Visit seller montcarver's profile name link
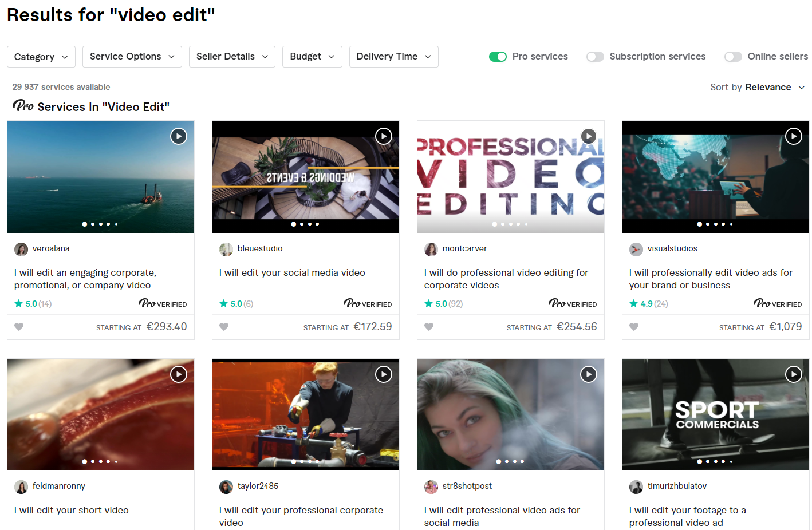The width and height of the screenshot is (812, 530). 464,248
